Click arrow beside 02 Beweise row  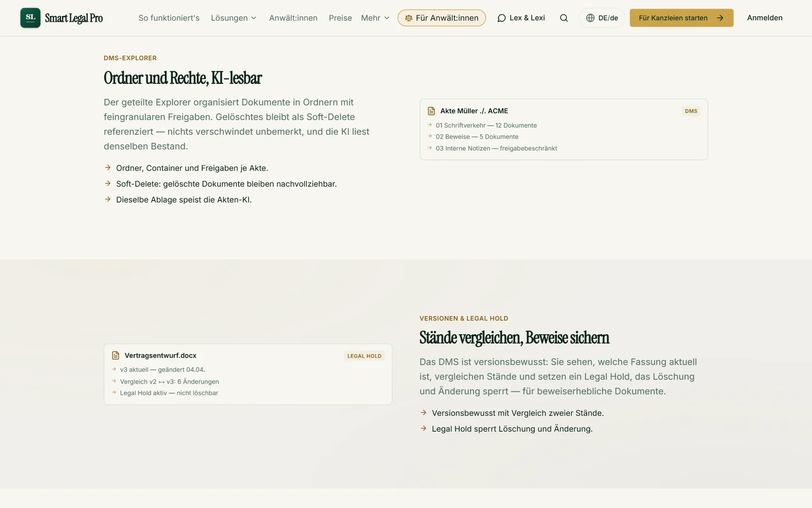(430, 136)
